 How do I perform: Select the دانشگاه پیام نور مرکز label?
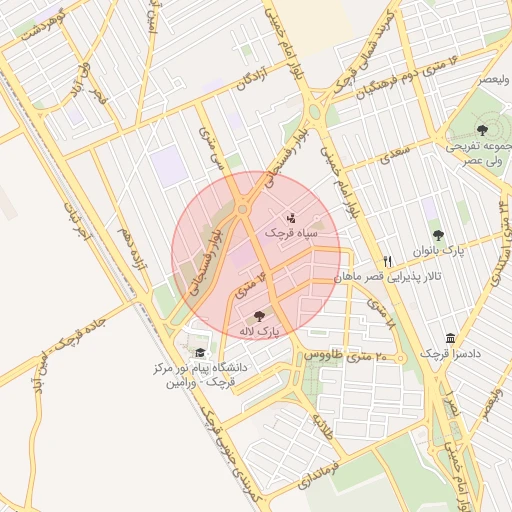pyautogui.click(x=200, y=368)
